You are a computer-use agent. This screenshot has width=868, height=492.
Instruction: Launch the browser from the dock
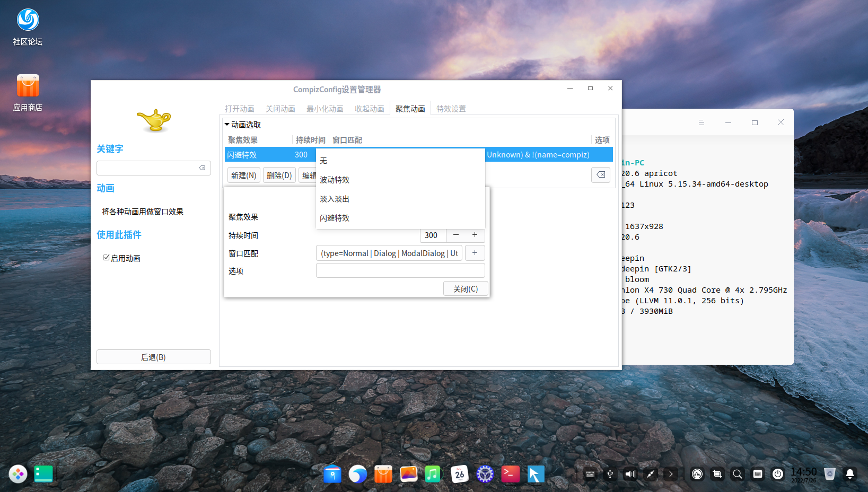(x=358, y=474)
